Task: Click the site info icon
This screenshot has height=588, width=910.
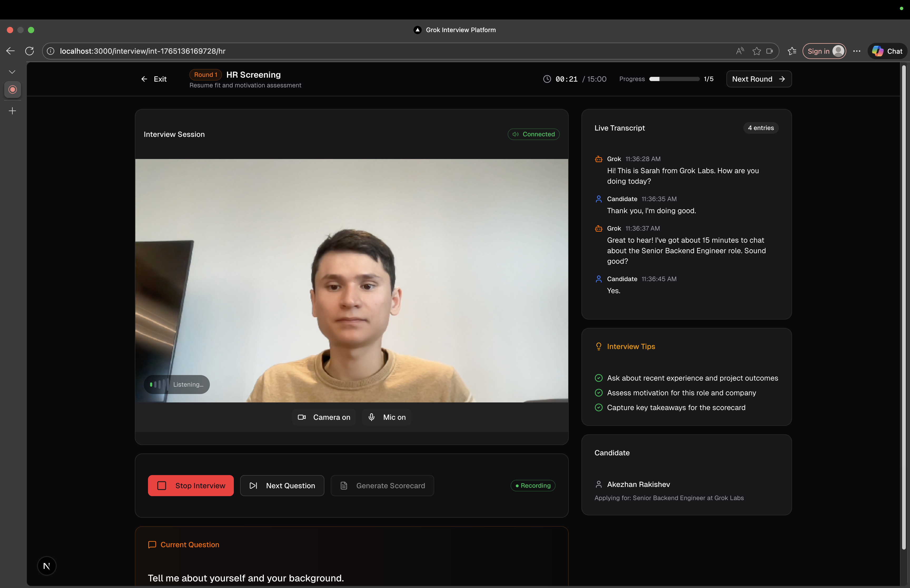Action: point(51,51)
